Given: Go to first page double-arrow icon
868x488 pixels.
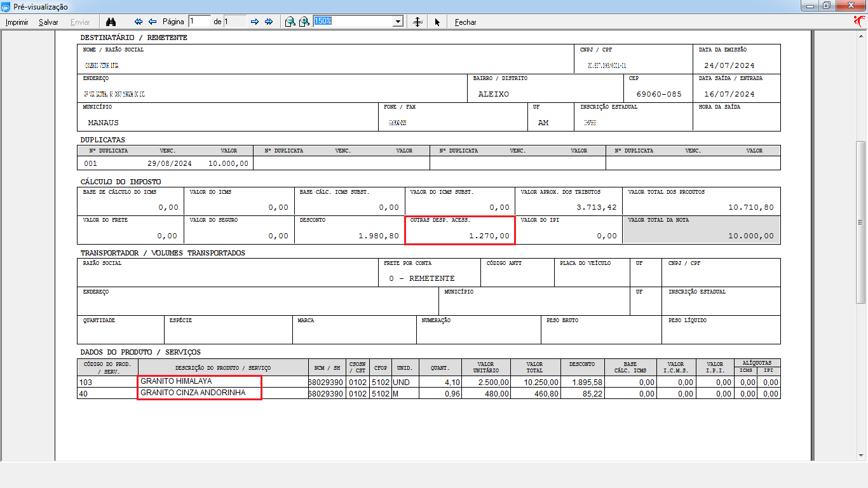Looking at the screenshot, I should [139, 22].
